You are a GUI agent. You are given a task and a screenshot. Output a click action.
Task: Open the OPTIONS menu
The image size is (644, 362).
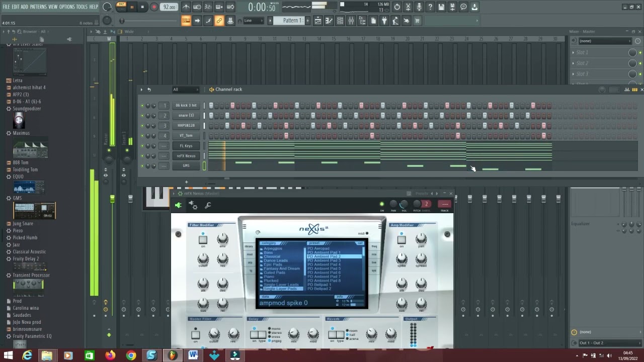67,7
